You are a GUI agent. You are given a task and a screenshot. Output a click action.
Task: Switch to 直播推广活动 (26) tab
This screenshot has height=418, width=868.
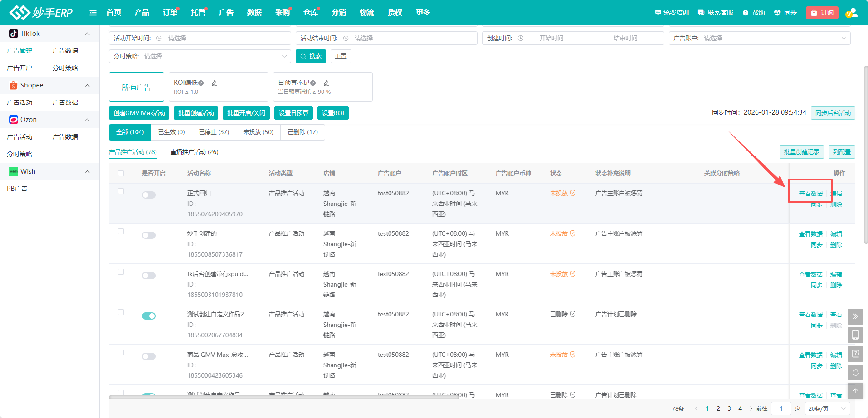pos(194,152)
